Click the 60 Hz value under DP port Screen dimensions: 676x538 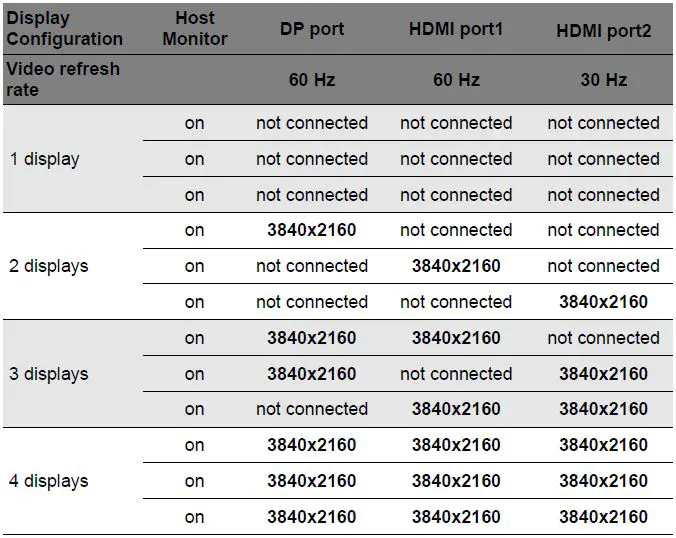[312, 79]
